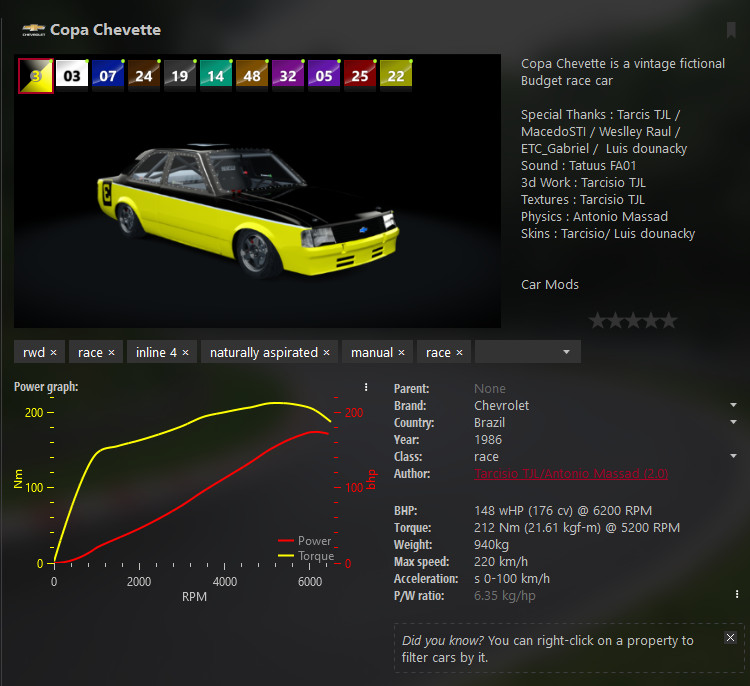This screenshot has width=750, height=686.
Task: Click the Physics : Antonio Massad line
Action: pyautogui.click(x=594, y=217)
